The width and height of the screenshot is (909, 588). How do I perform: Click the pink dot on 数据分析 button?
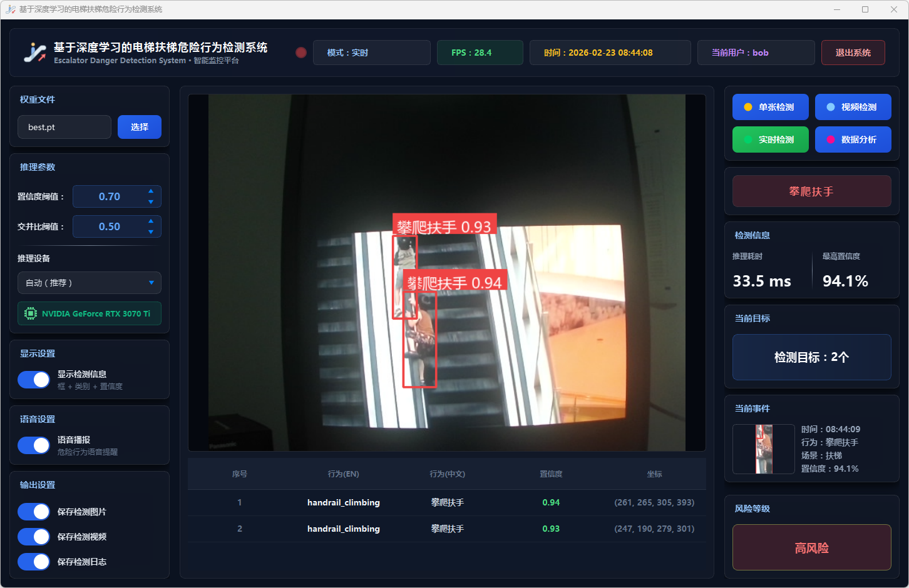830,139
